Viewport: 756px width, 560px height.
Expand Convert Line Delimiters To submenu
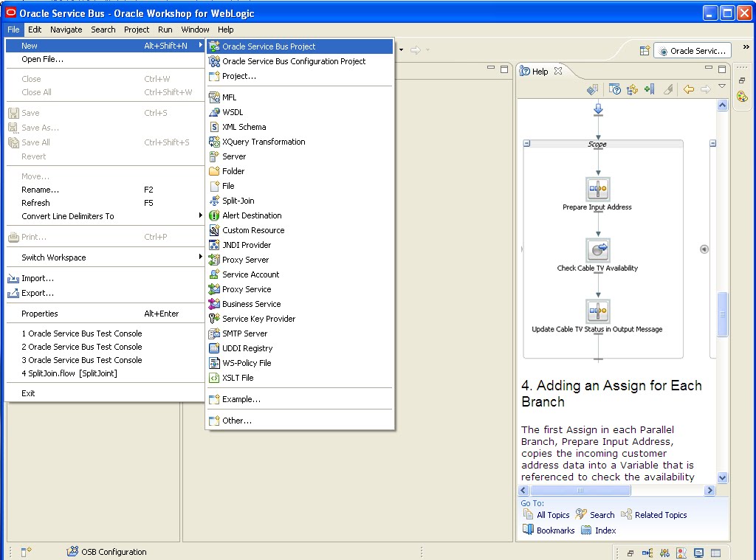coord(201,215)
